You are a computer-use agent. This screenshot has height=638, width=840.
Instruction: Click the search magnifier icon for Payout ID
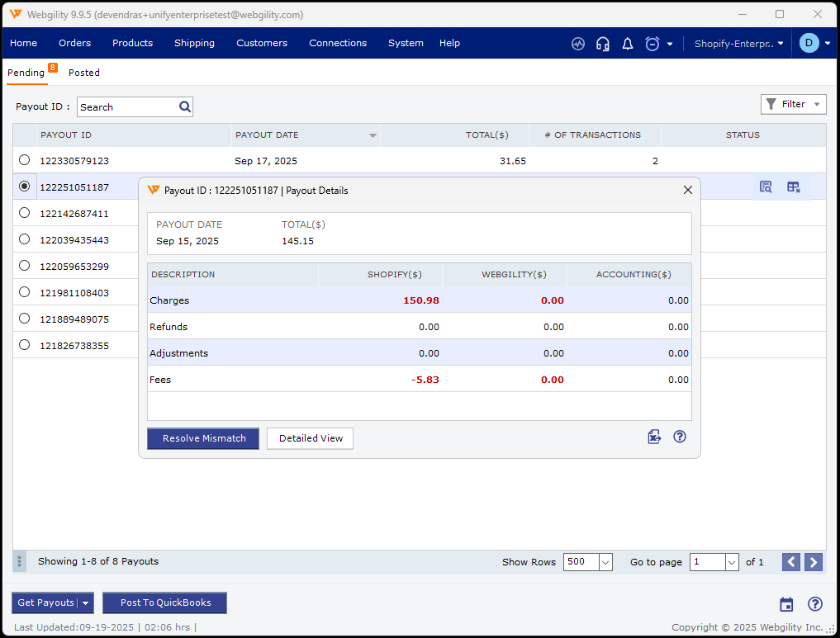pos(185,106)
